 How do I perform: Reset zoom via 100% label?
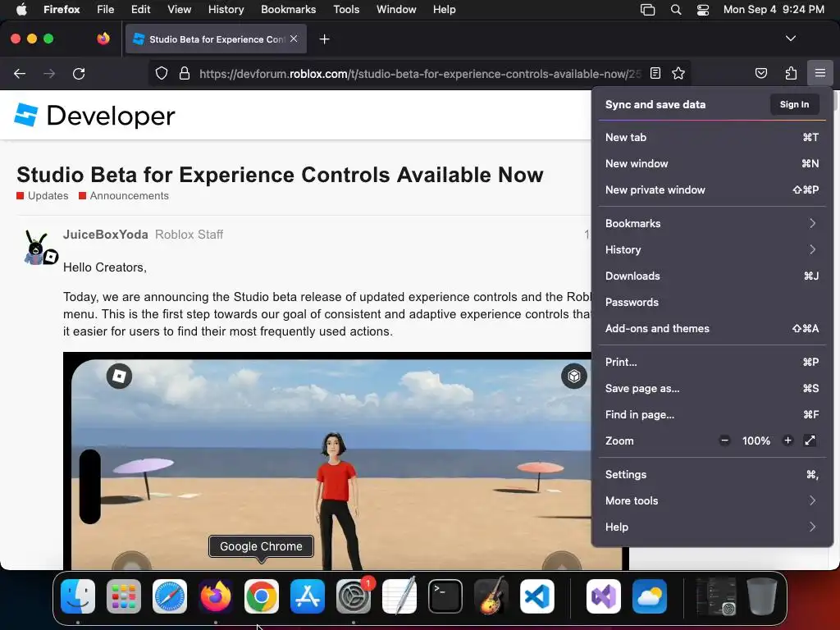(x=756, y=441)
